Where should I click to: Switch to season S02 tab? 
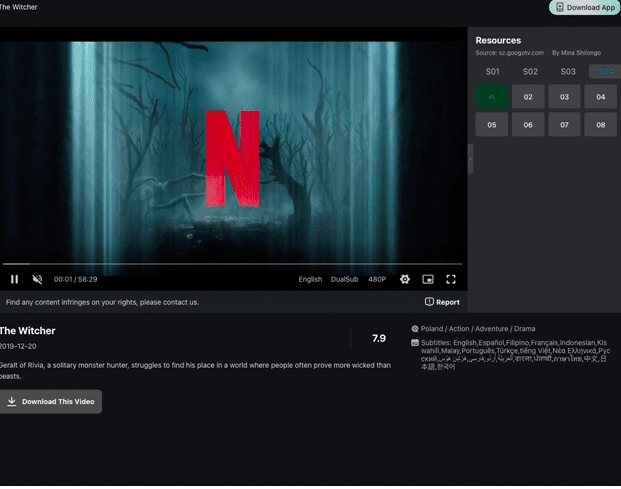530,72
